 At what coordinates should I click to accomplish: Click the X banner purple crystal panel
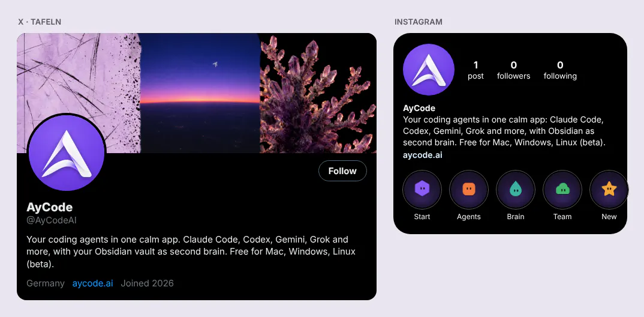click(318, 93)
